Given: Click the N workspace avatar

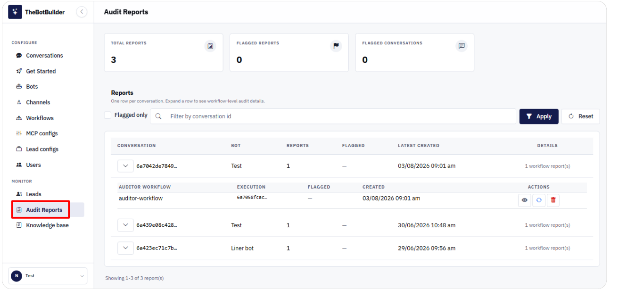Looking at the screenshot, I should click(x=17, y=276).
